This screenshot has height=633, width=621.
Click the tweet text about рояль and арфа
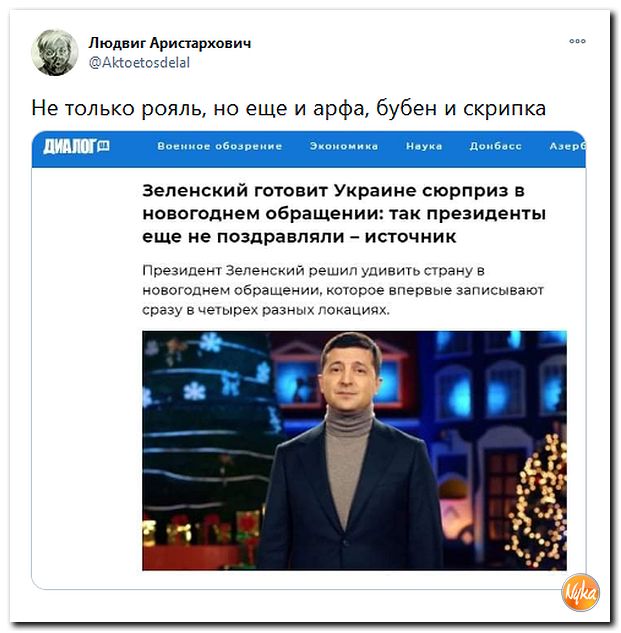click(289, 108)
